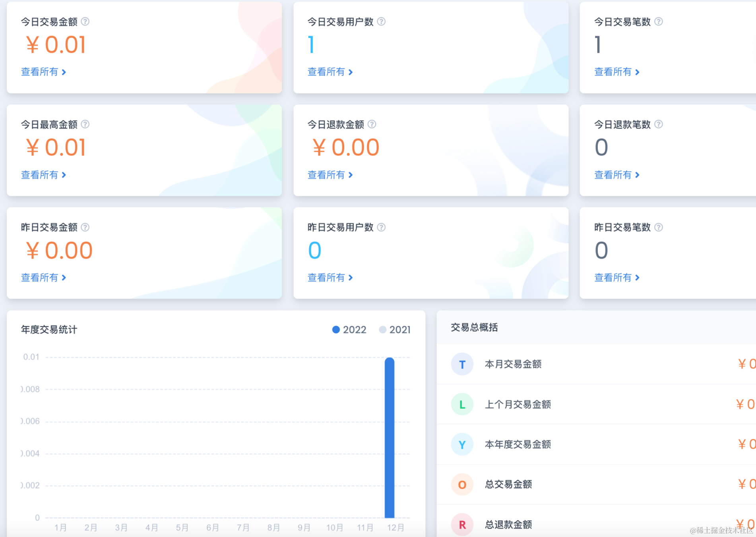Click the Y icon for 本年度交易金额
The image size is (756, 537).
pos(462,444)
